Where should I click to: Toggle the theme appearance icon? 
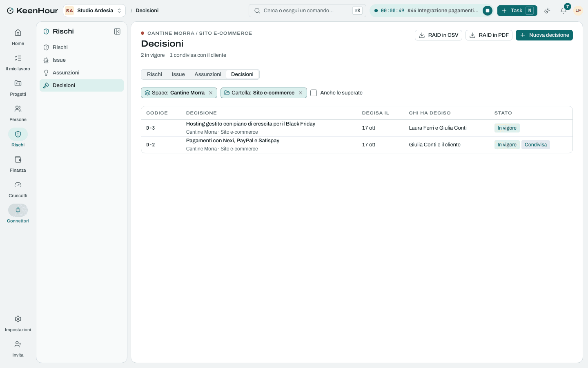tap(547, 11)
